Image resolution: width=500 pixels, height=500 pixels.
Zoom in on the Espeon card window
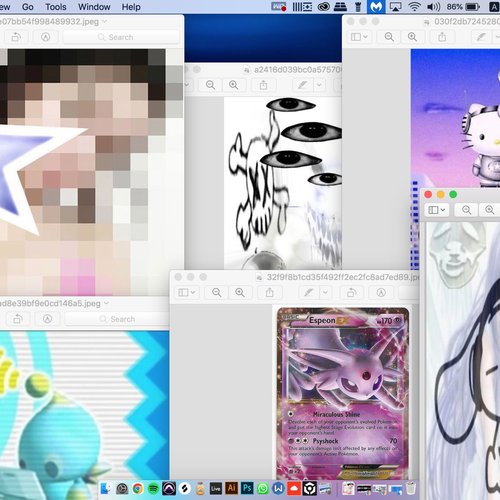point(240,293)
